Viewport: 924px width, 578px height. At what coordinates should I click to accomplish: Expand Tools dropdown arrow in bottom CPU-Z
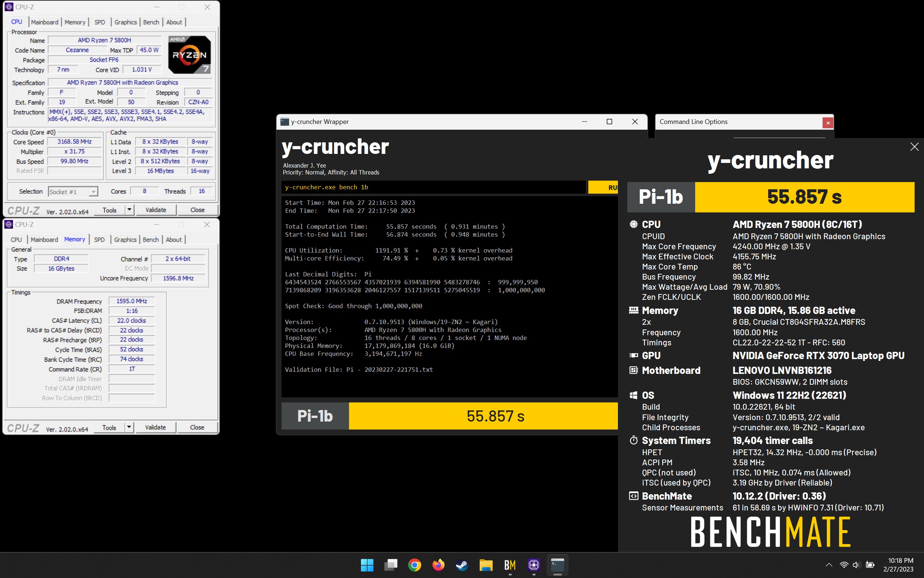(x=129, y=427)
